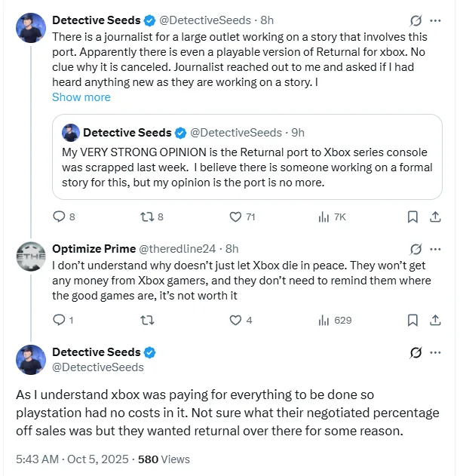This screenshot has height=476, width=460.
Task: Open more options on Optimize Prime reply
Action: click(435, 248)
